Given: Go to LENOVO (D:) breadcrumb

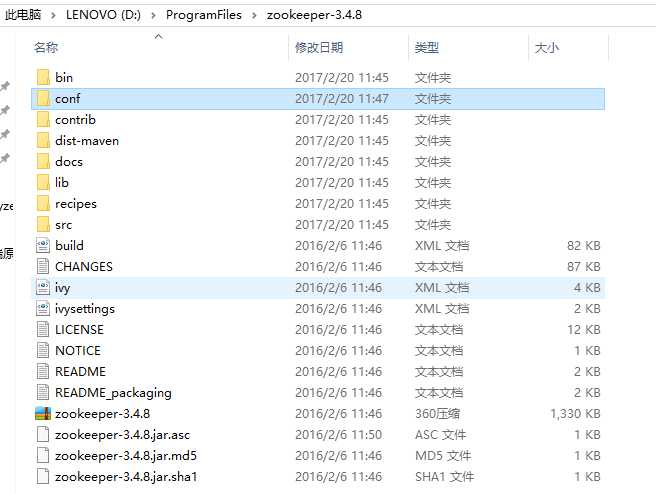Looking at the screenshot, I should tap(103, 15).
